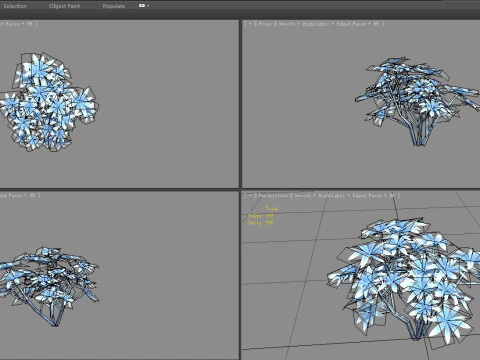Screen dimensions: 480x360
Task: Select the plant model in the lower-left viewport
Action: 49,286
